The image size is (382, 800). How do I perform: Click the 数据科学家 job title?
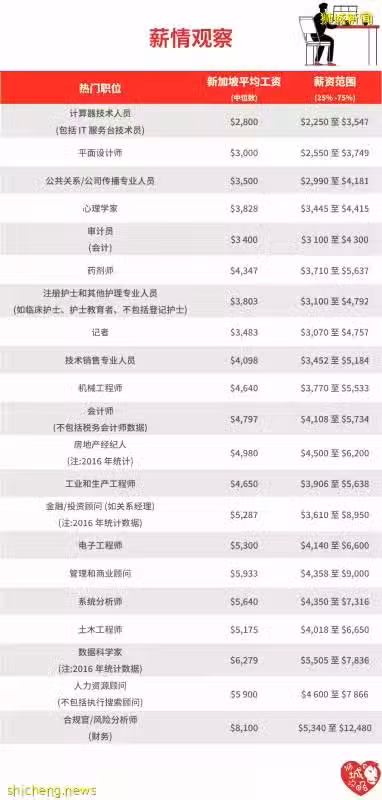[100, 653]
